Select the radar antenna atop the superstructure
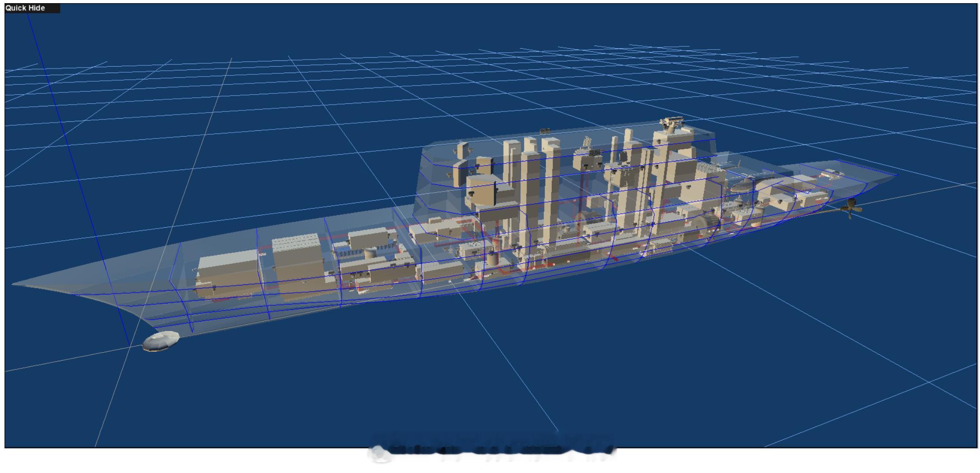The image size is (980, 473). 673,124
